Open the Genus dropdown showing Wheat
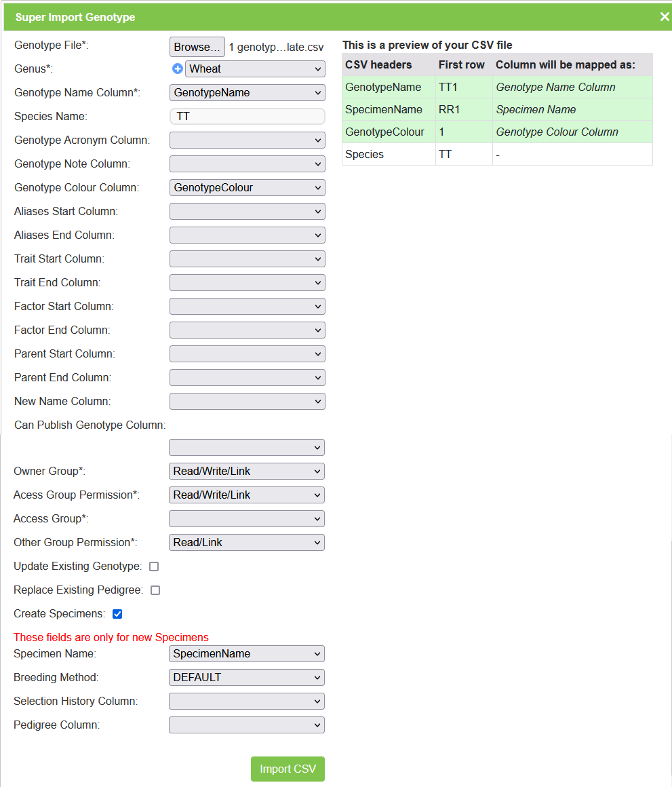This screenshot has height=787, width=672. pos(255,69)
